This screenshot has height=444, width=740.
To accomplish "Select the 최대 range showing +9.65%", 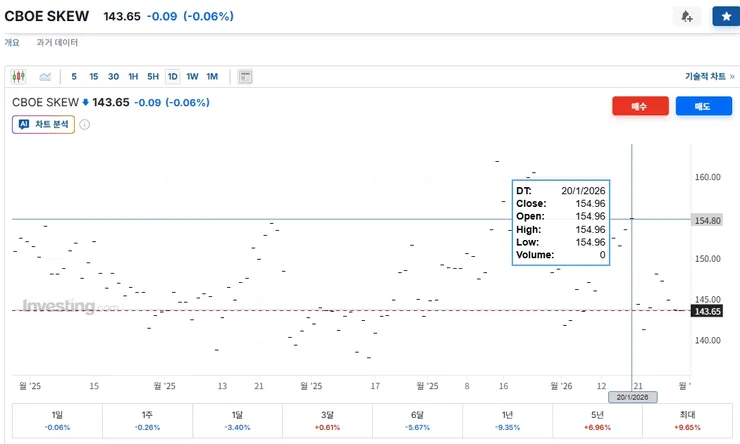I will pos(688,421).
